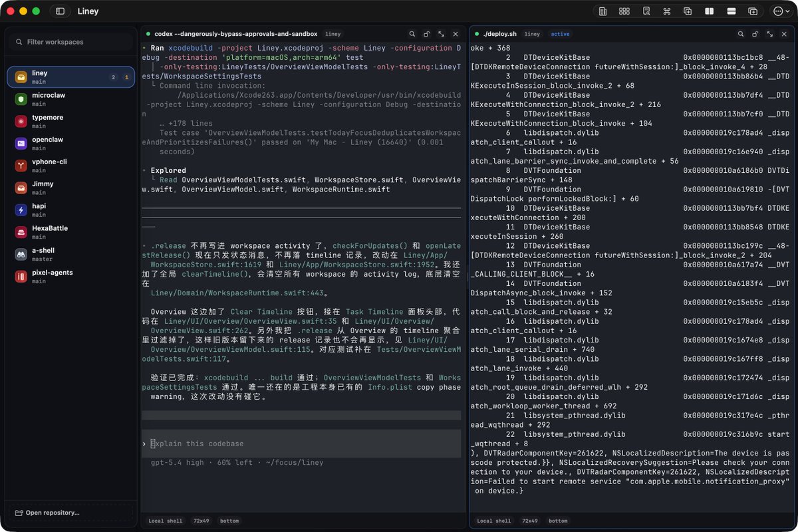
Task: Click the liney workspace orange badge showing 1
Action: tap(126, 77)
